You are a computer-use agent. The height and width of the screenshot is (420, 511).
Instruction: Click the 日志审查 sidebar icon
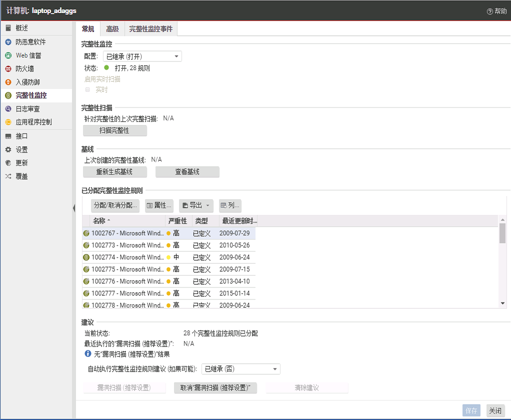point(8,108)
